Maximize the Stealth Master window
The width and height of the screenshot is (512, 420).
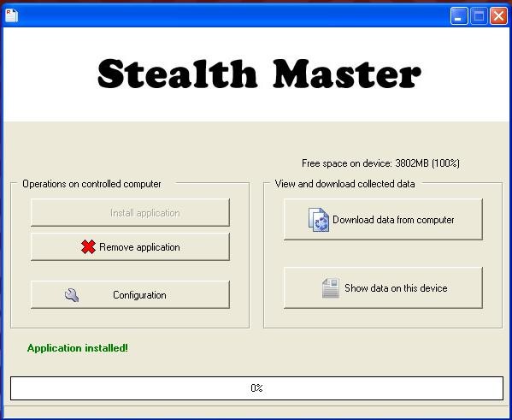(x=479, y=15)
